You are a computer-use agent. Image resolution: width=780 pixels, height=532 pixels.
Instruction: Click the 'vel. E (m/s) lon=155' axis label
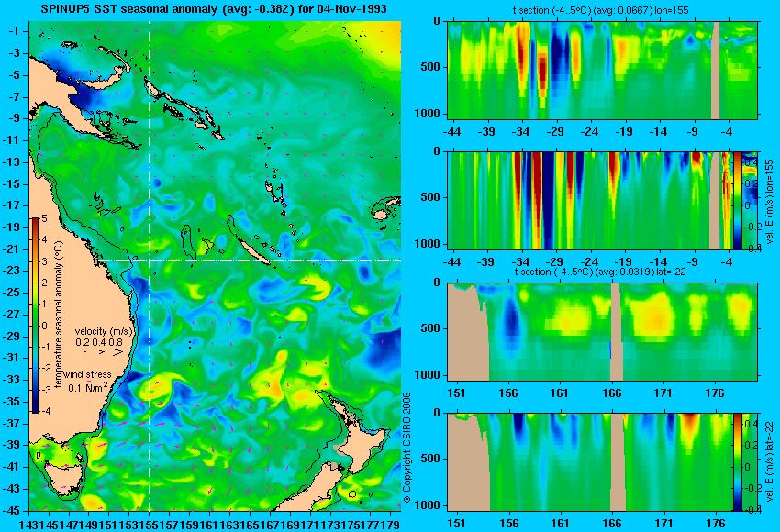coord(769,200)
